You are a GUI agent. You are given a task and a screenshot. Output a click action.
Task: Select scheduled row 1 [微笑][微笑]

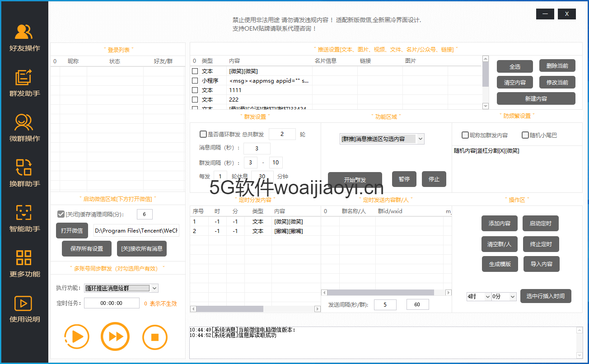pos(255,222)
